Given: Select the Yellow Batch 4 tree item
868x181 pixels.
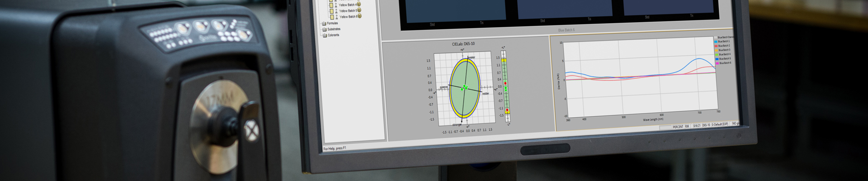Looking at the screenshot, I should coord(347,5).
